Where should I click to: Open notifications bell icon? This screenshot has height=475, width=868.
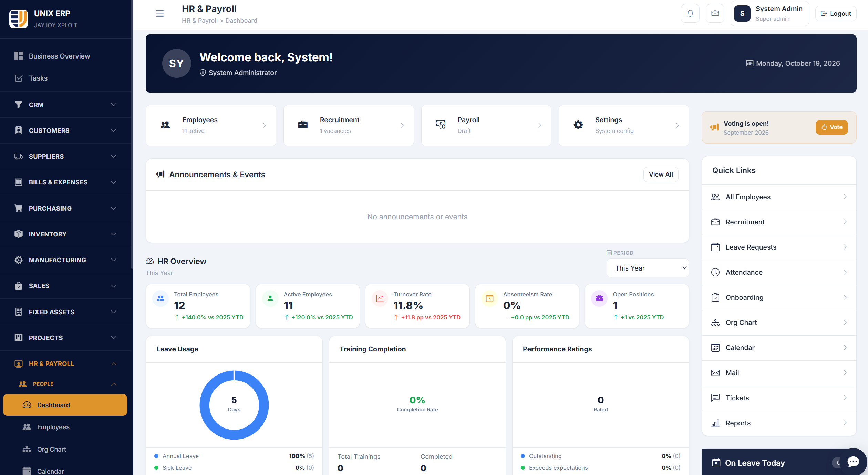click(690, 13)
